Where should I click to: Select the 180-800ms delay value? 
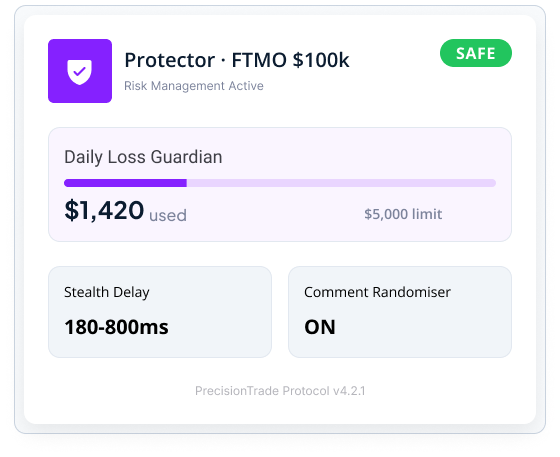[116, 327]
